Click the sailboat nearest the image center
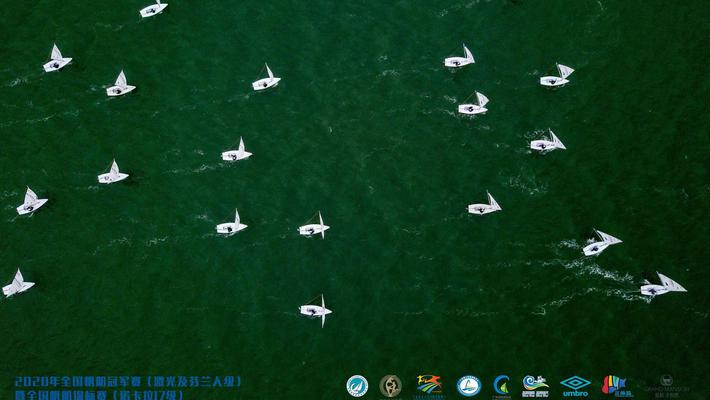Viewport: 710px width, 400px height. point(314,228)
